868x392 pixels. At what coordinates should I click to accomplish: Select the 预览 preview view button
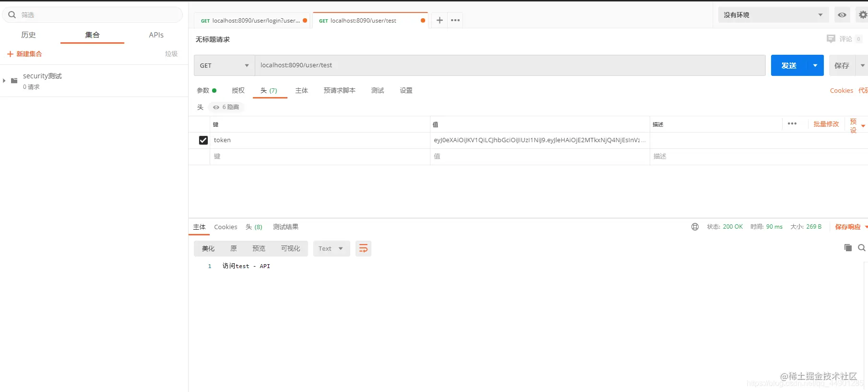(x=259, y=248)
